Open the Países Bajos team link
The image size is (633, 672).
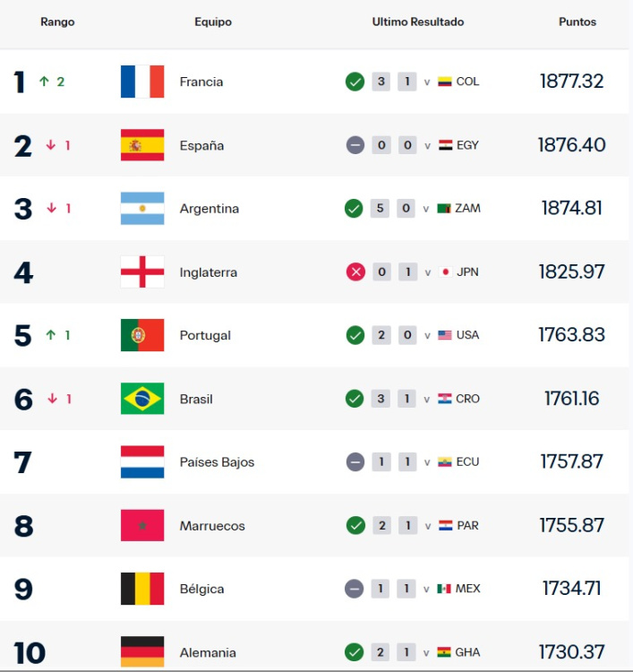click(217, 462)
